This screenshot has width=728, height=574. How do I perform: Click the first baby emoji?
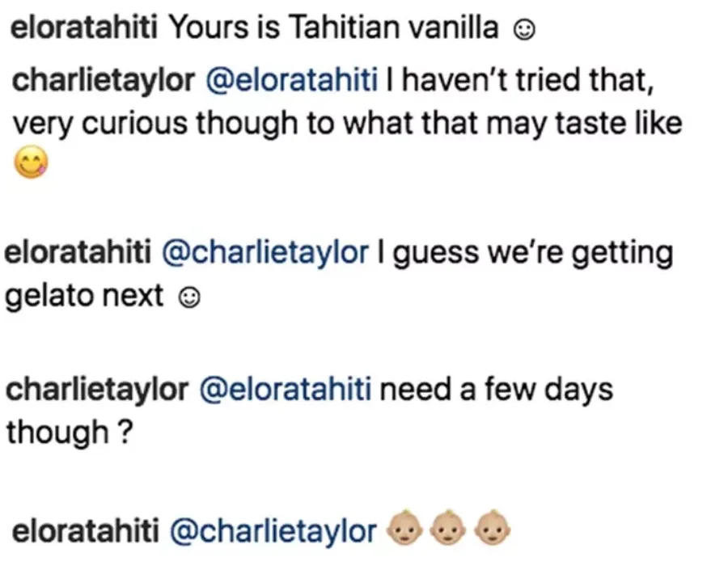pos(404,528)
